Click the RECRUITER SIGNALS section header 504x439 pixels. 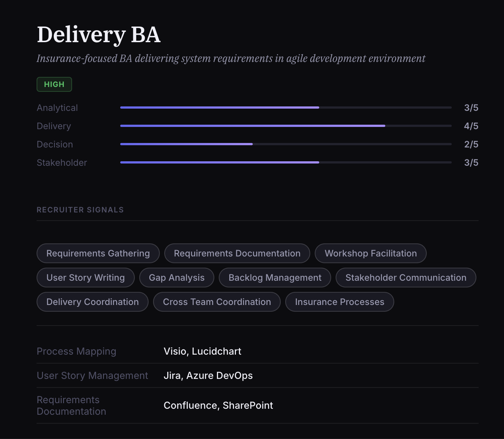pos(80,209)
